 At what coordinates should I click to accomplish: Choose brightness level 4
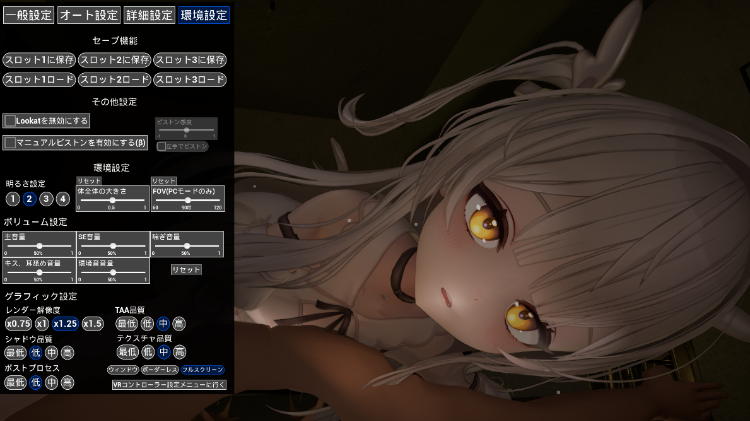[x=63, y=199]
